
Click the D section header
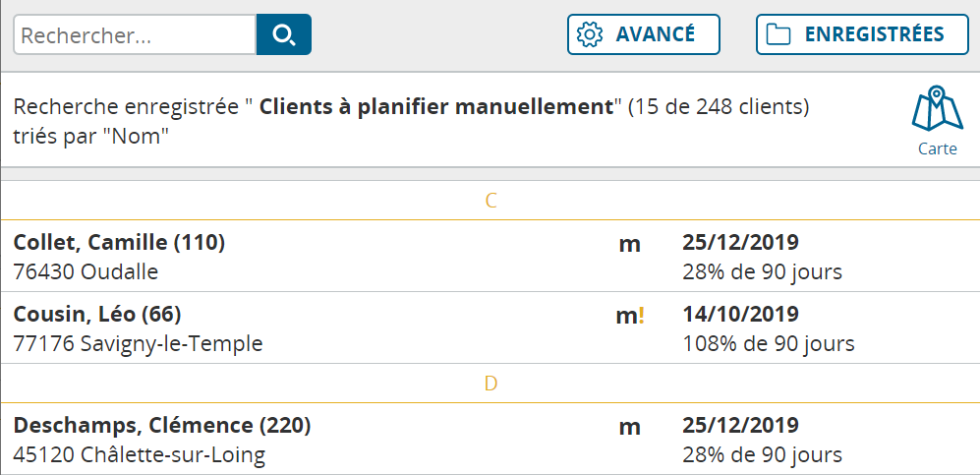pos(490,384)
